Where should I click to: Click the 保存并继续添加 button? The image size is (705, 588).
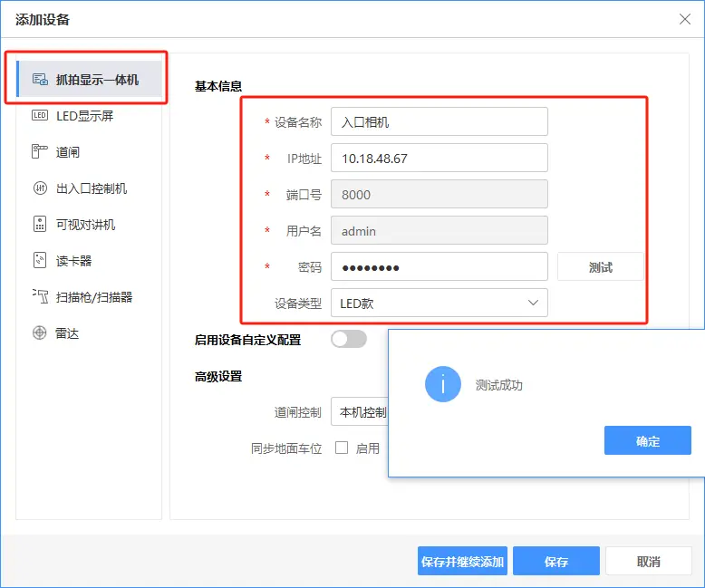462,562
